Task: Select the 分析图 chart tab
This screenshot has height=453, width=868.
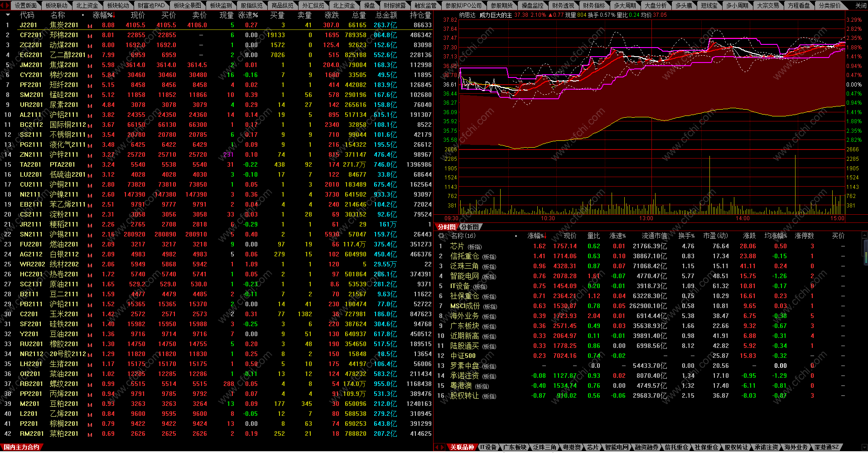Action: coord(470,227)
